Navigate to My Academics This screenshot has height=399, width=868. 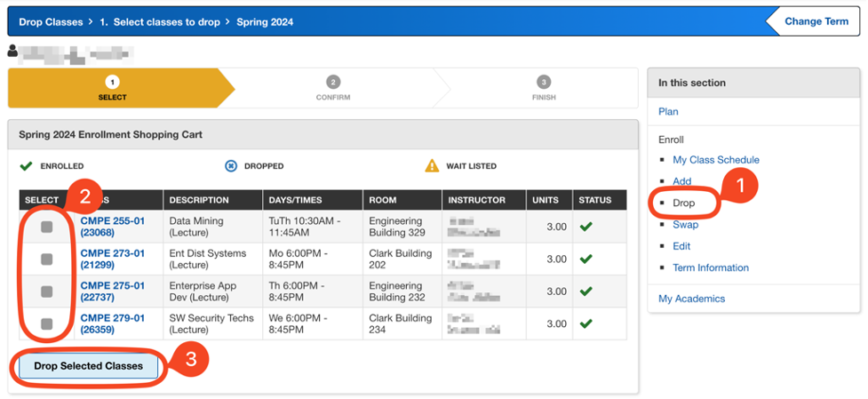click(691, 299)
